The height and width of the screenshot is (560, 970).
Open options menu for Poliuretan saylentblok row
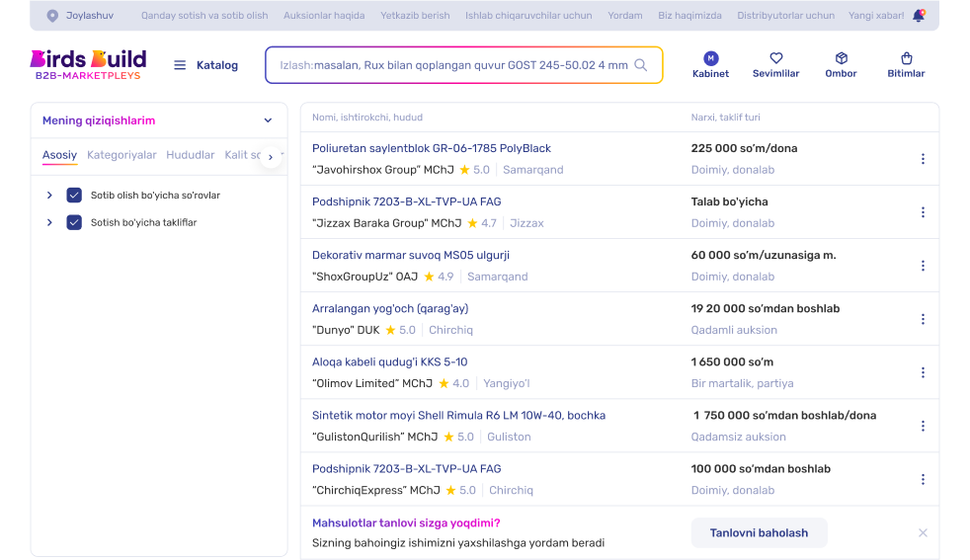(923, 159)
